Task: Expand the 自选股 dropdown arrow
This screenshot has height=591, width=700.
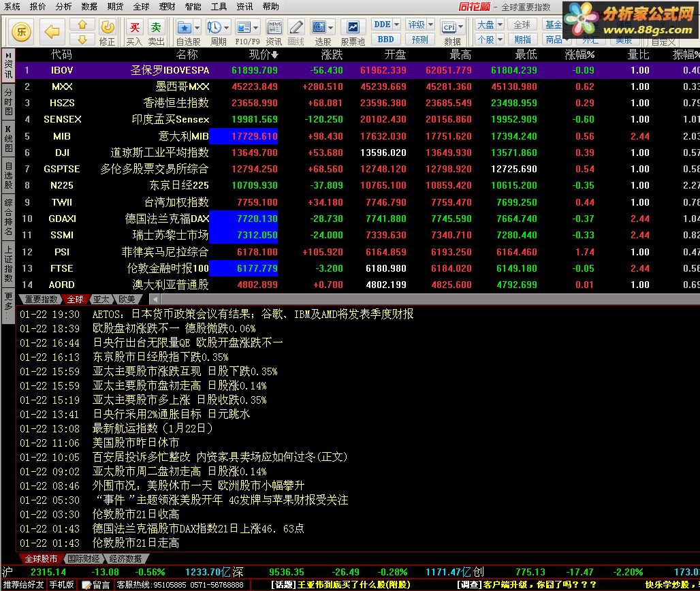Action: pyautogui.click(x=196, y=28)
